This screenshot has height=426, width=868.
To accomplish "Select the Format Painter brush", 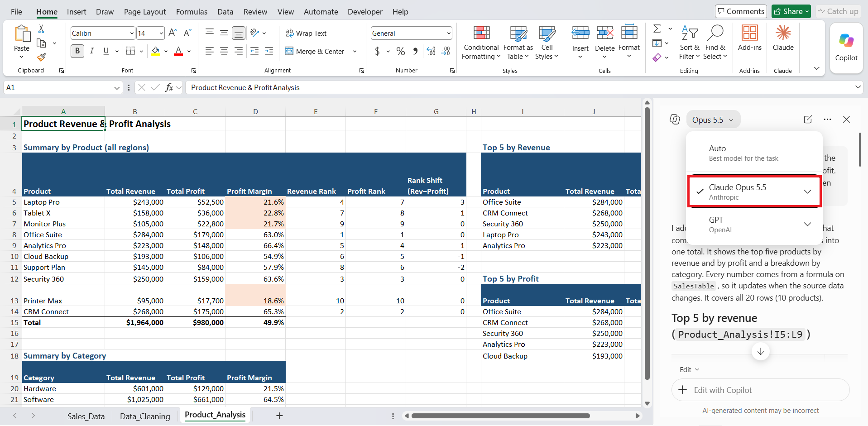I will click(41, 57).
